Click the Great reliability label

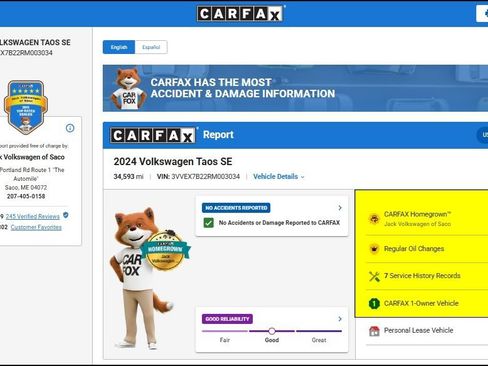click(x=319, y=340)
